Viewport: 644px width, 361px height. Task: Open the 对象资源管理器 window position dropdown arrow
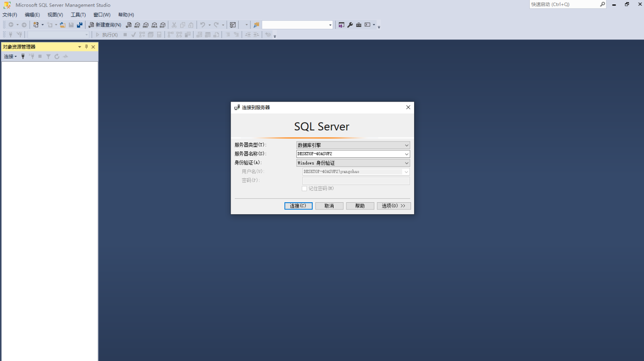pyautogui.click(x=80, y=47)
